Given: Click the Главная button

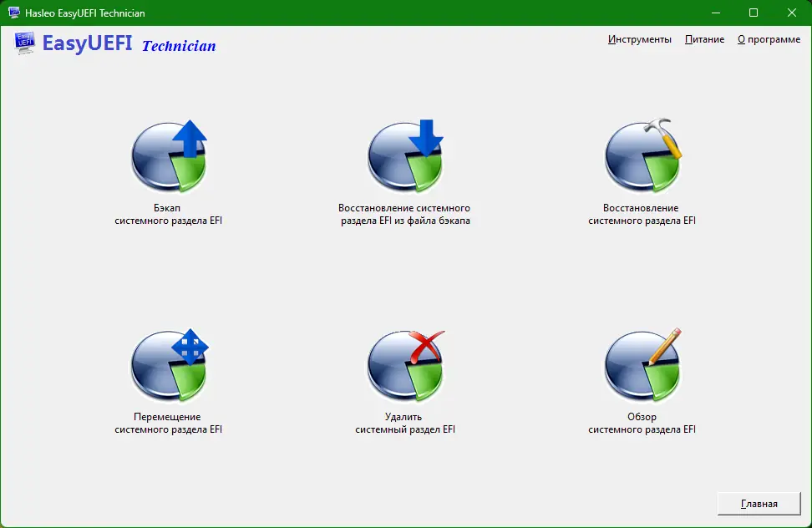Looking at the screenshot, I should point(759,504).
